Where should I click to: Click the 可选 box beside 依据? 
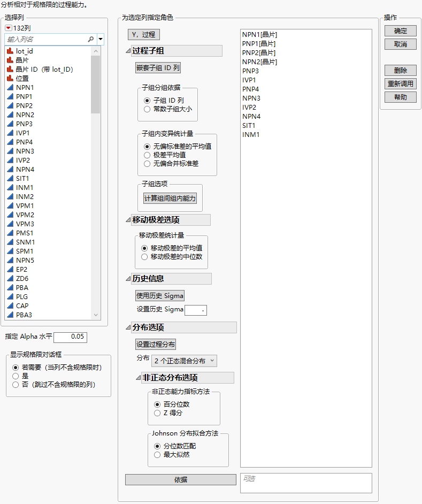[x=306, y=483]
